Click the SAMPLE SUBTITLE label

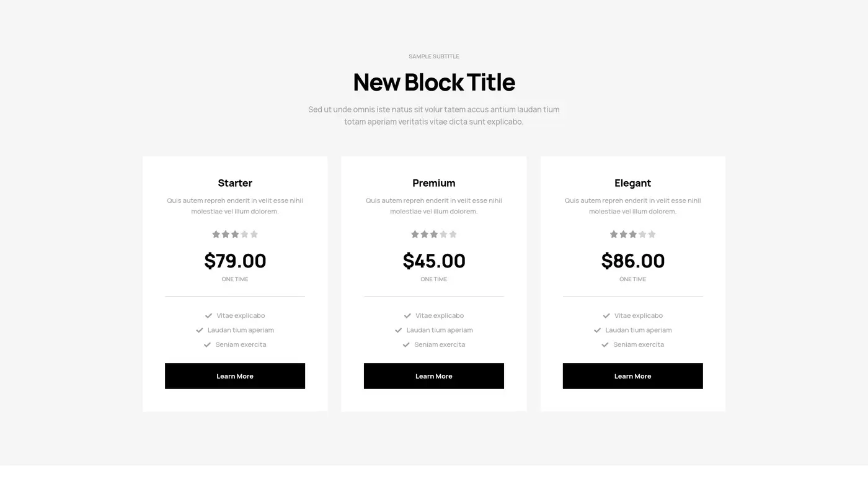tap(433, 56)
